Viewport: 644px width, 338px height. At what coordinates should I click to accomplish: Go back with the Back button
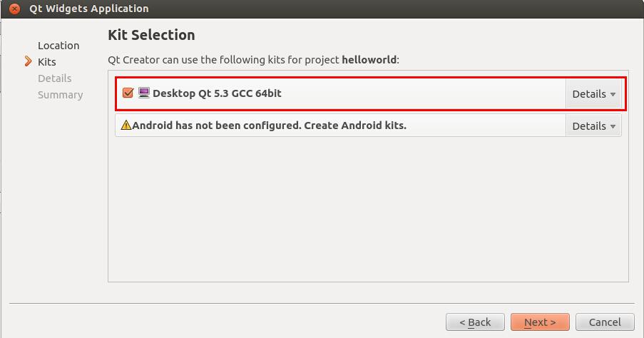click(x=475, y=322)
